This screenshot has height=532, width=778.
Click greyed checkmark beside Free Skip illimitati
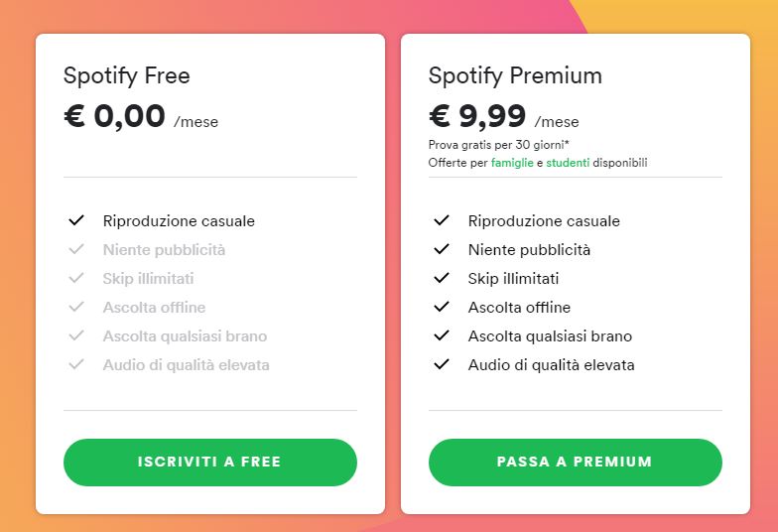[76, 278]
